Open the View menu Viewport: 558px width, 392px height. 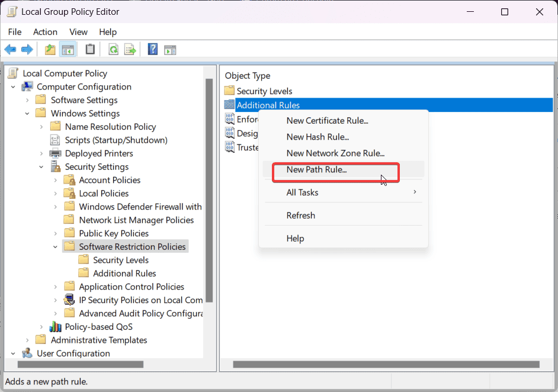(78, 32)
